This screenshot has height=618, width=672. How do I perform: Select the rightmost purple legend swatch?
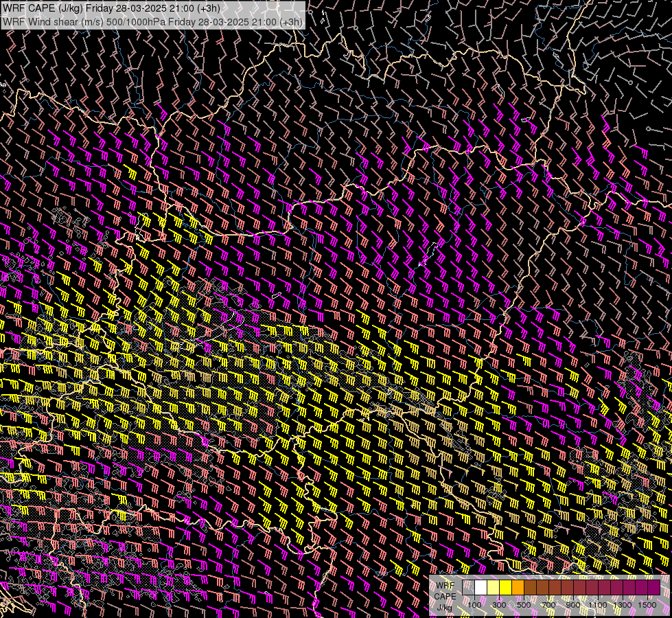[x=653, y=587]
